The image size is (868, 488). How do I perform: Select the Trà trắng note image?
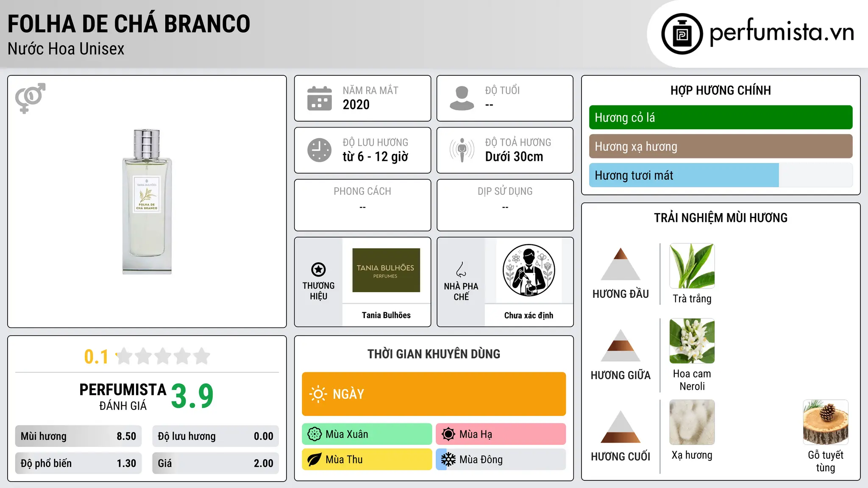pos(692,266)
